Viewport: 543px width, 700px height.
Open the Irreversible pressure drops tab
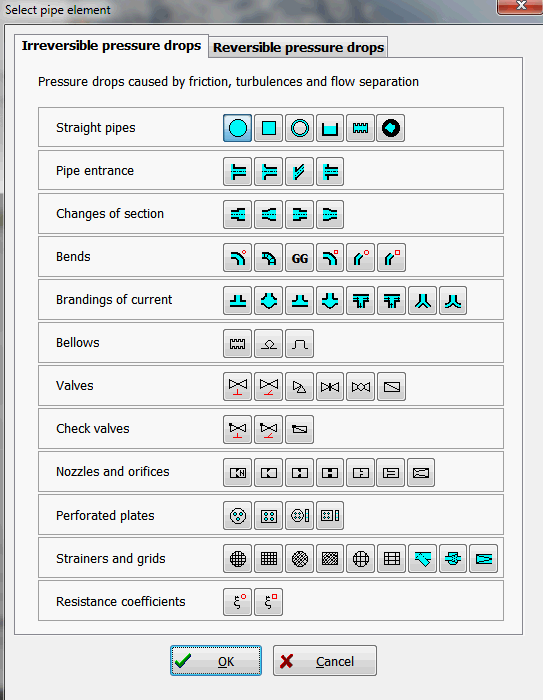(x=111, y=46)
